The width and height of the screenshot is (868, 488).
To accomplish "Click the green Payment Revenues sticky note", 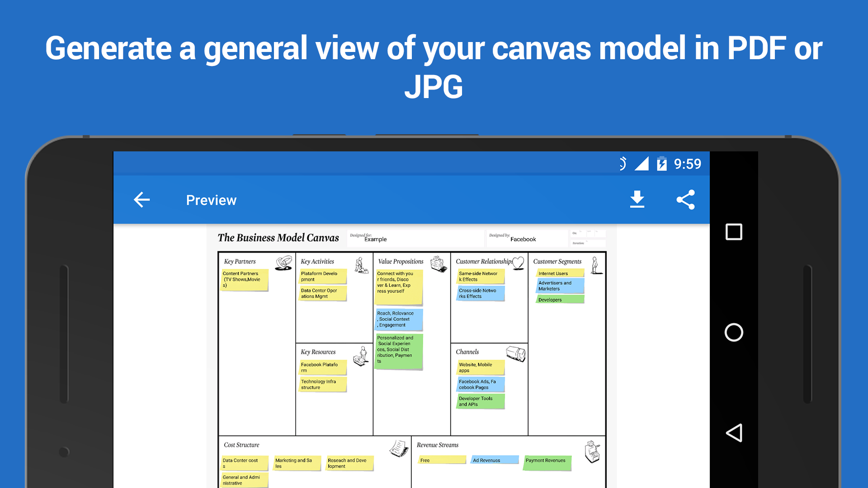I will click(x=547, y=463).
